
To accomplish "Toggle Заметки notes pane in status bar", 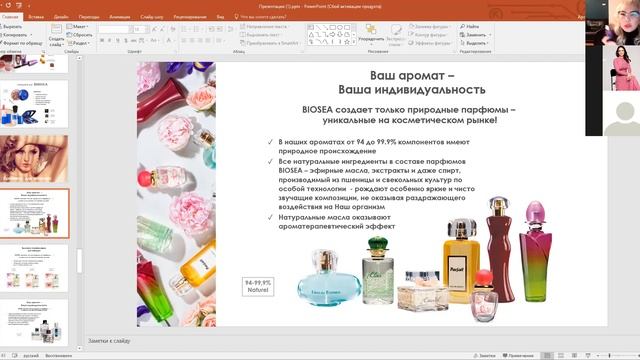I will point(484,356).
